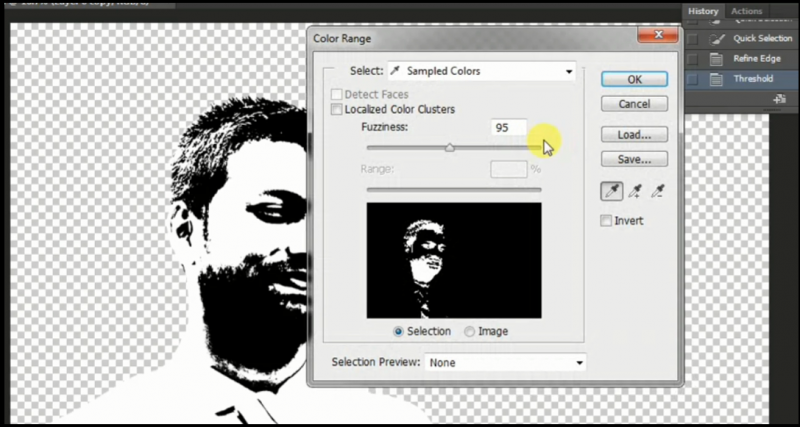Switch to the History tab
This screenshot has height=427, width=800.
703,11
